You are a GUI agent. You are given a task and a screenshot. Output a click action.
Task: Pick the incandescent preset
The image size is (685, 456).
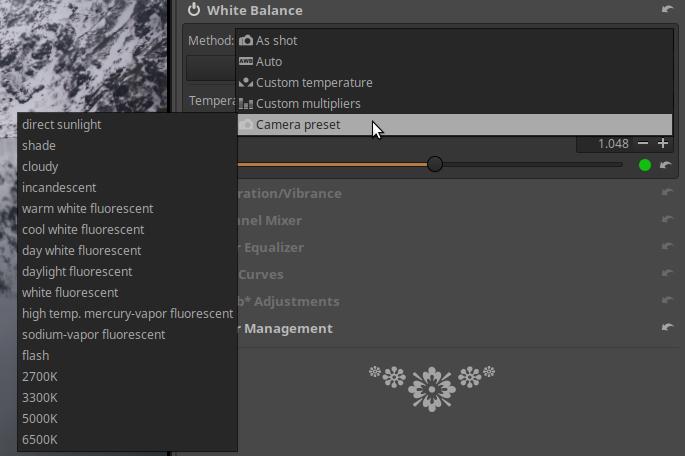(59, 188)
